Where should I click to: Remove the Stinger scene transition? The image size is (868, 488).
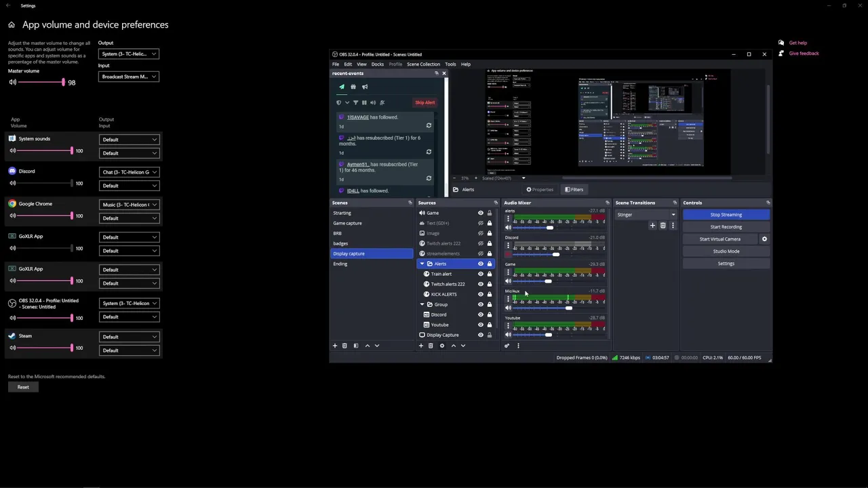(663, 226)
